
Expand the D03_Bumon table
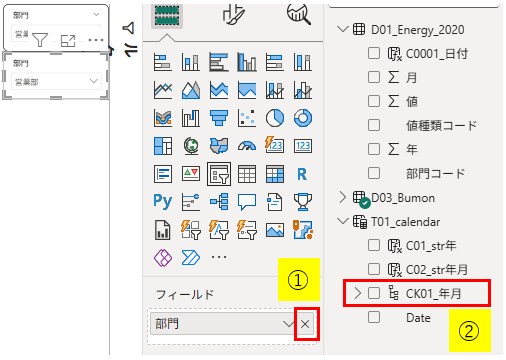coord(343,198)
